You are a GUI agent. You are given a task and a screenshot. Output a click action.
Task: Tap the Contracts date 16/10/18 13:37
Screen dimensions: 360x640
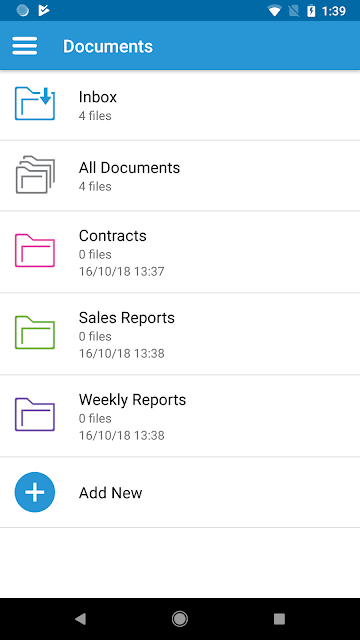122,271
